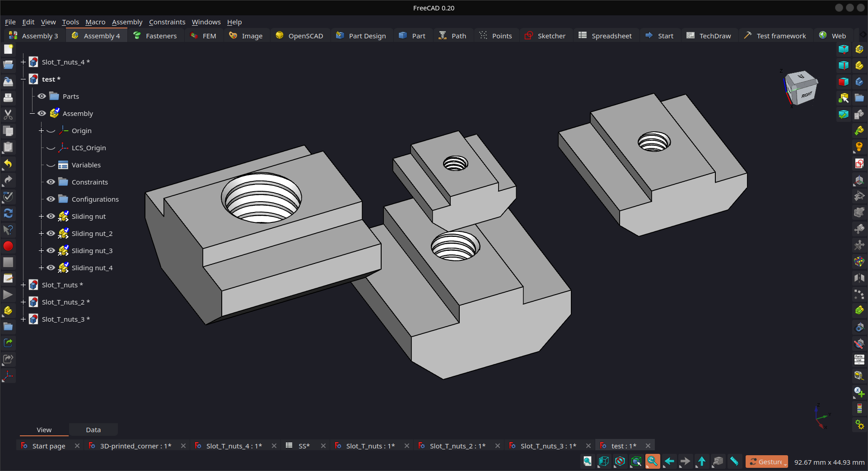Toggle visibility eye of Parts folder
The width and height of the screenshot is (868, 471).
[42, 96]
